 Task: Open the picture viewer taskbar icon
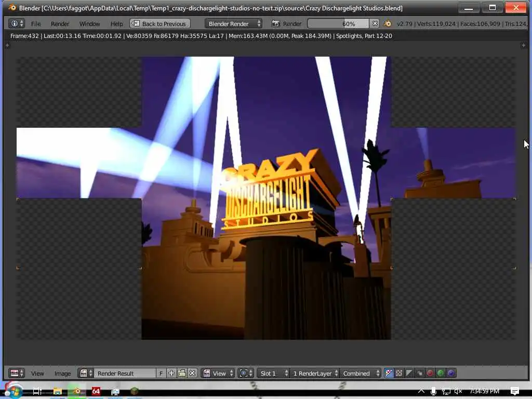click(115, 391)
